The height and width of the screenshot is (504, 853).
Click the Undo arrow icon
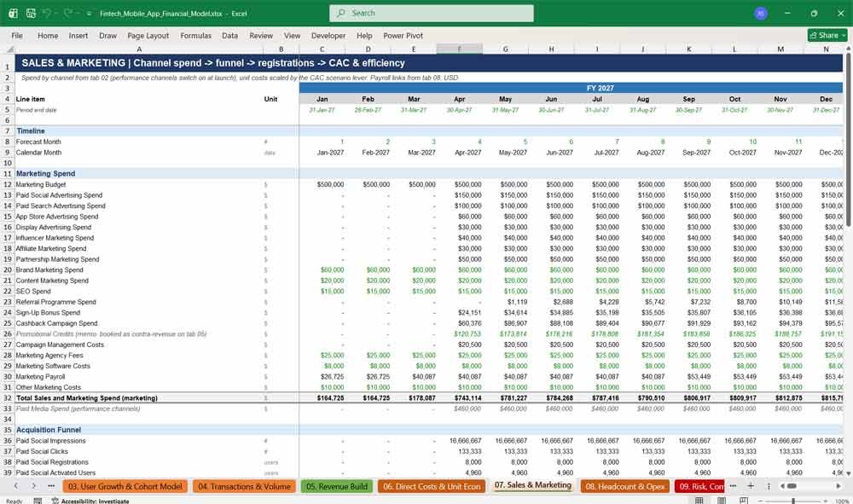pos(47,13)
